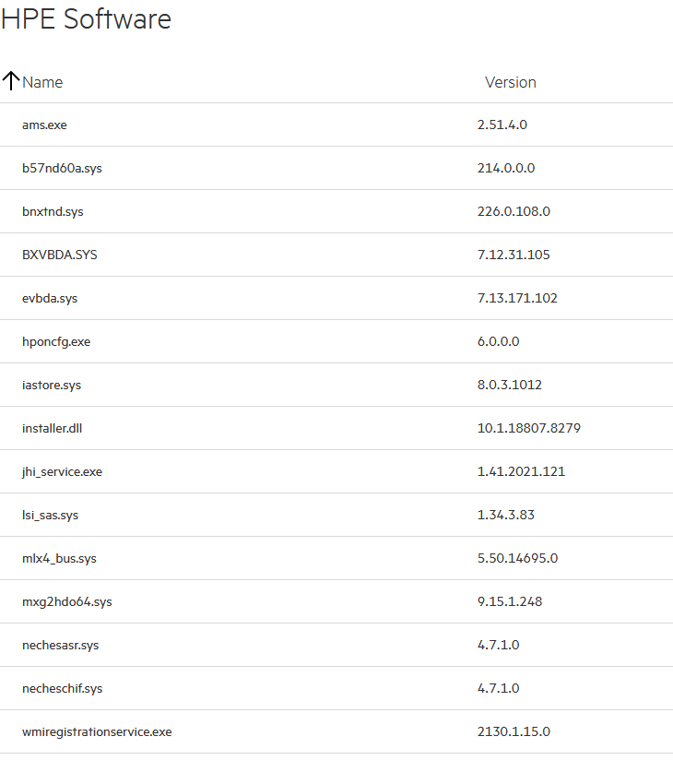Click the iastore.sys entry
This screenshot has height=784, width=673.
(52, 385)
